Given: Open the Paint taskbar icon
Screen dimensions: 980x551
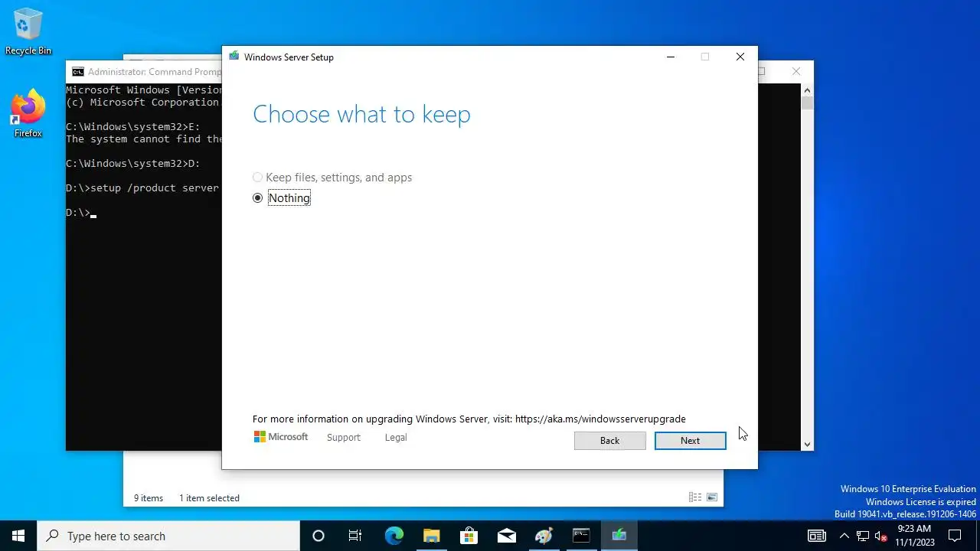Looking at the screenshot, I should (x=544, y=536).
